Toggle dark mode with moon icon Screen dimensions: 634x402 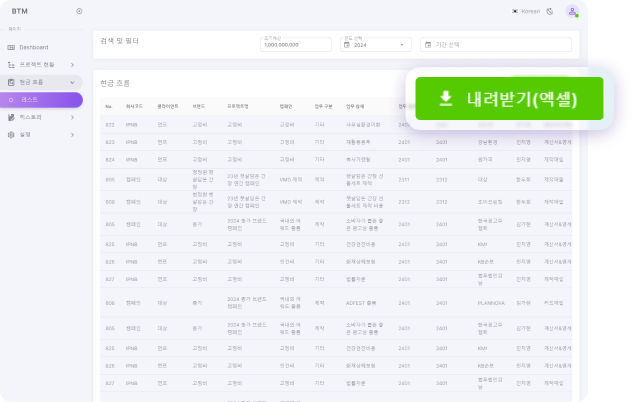[549, 11]
